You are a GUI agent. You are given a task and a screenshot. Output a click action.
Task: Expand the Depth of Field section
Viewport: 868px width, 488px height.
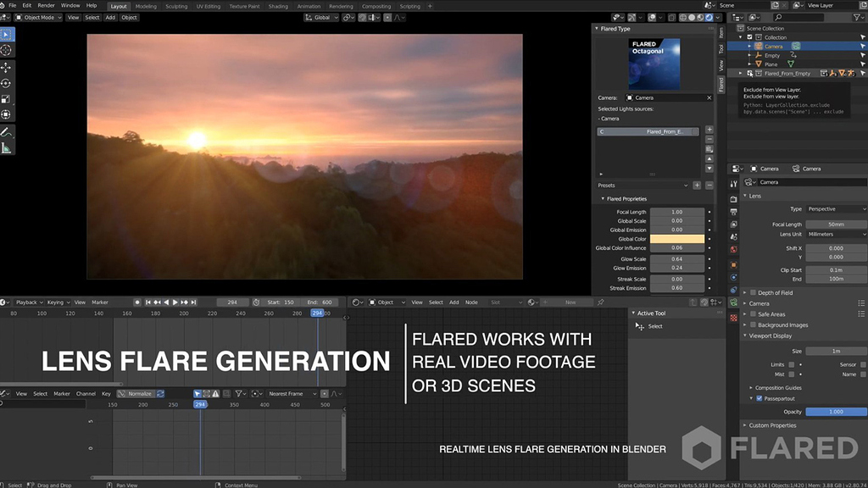point(776,292)
